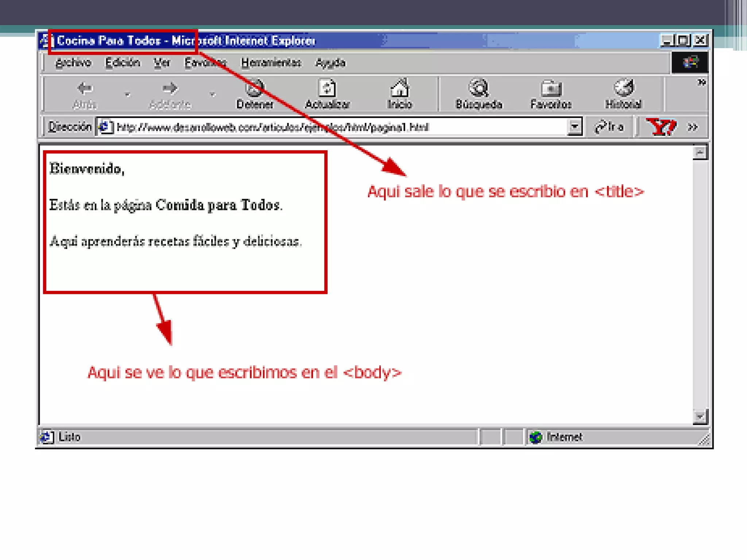Expand the links bar chevron beside Yahoo
This screenshot has width=747, height=560.
pos(693,127)
